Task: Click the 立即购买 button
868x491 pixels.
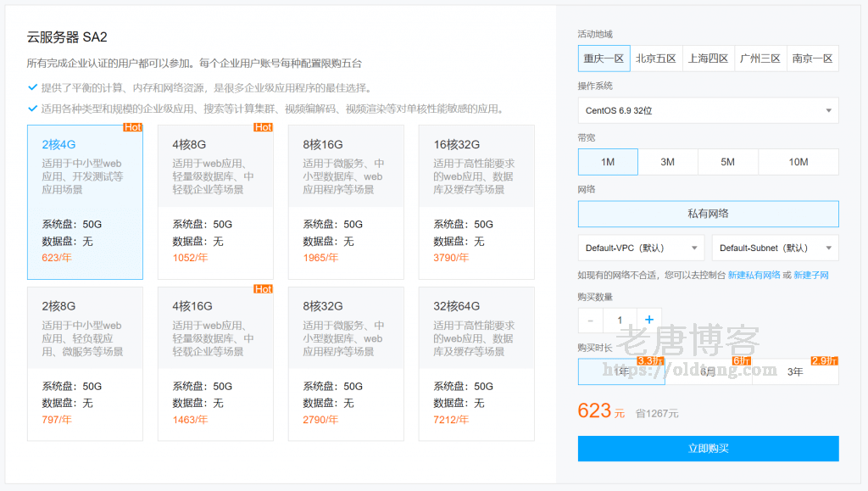Action: tap(708, 449)
